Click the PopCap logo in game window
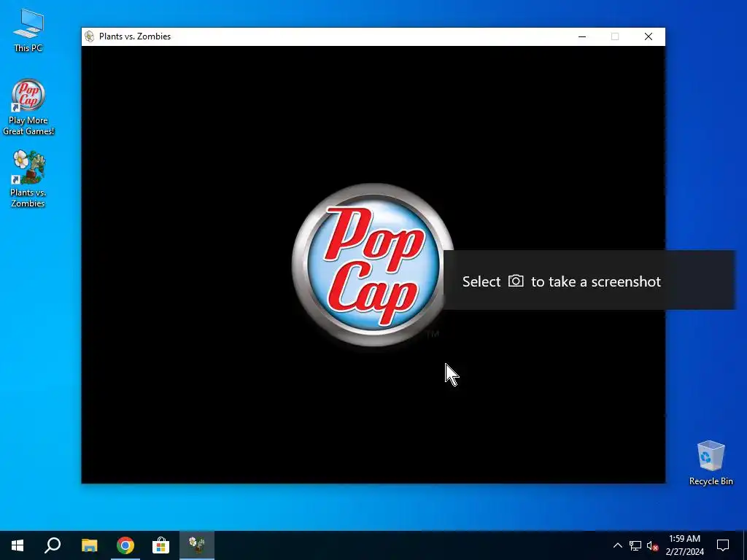The height and width of the screenshot is (560, 747). [x=373, y=265]
